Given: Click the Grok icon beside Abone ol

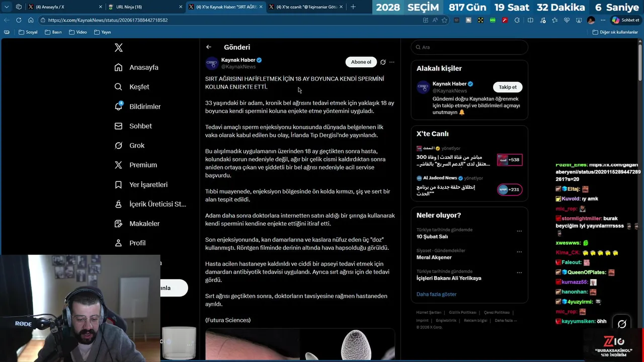Looking at the screenshot, I should [x=383, y=62].
